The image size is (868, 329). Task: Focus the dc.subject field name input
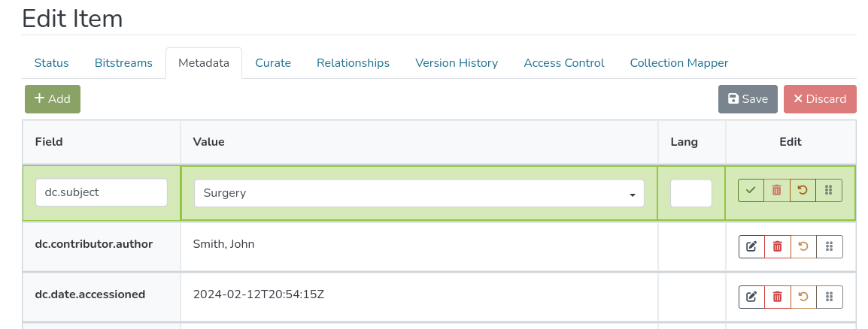(102, 192)
